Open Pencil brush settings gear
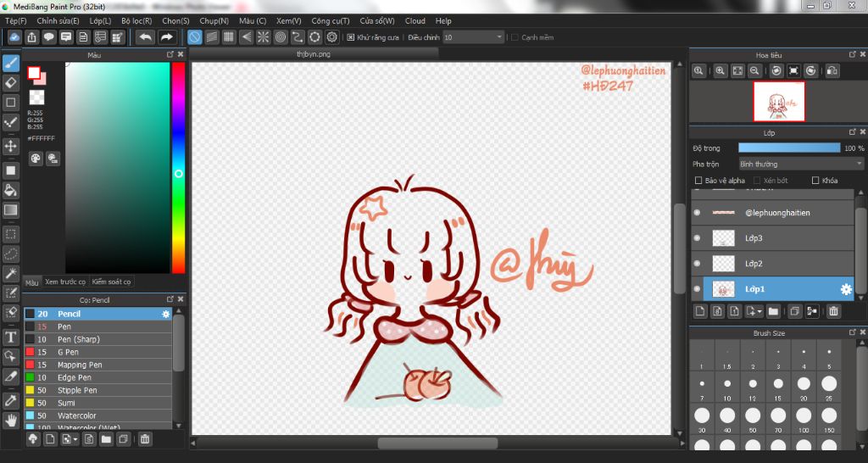The image size is (868, 463). (x=165, y=314)
